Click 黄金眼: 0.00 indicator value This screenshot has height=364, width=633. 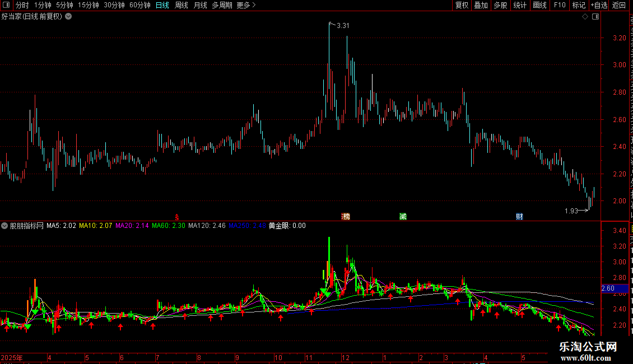click(x=287, y=226)
